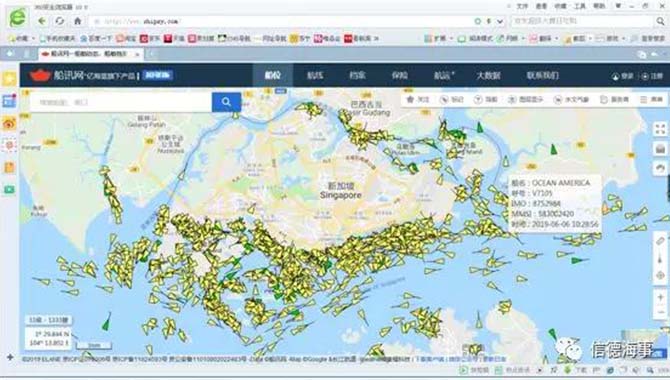Open the 联系我们 contact page

pyautogui.click(x=543, y=75)
